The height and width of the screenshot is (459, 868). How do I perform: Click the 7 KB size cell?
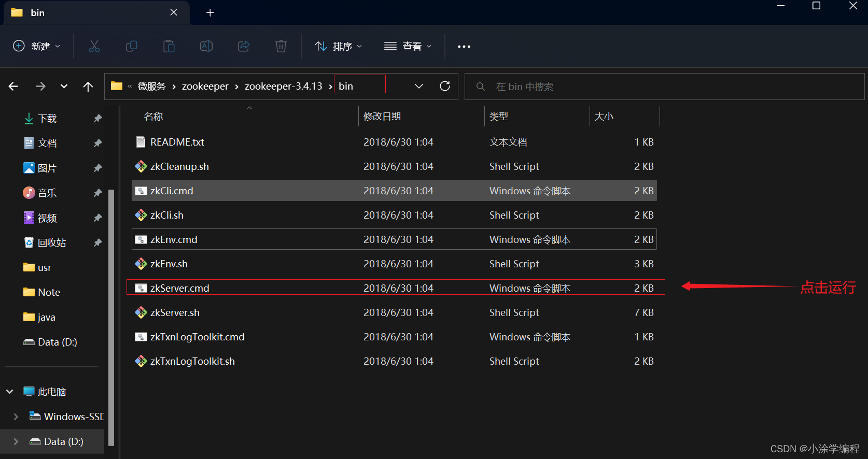(643, 312)
